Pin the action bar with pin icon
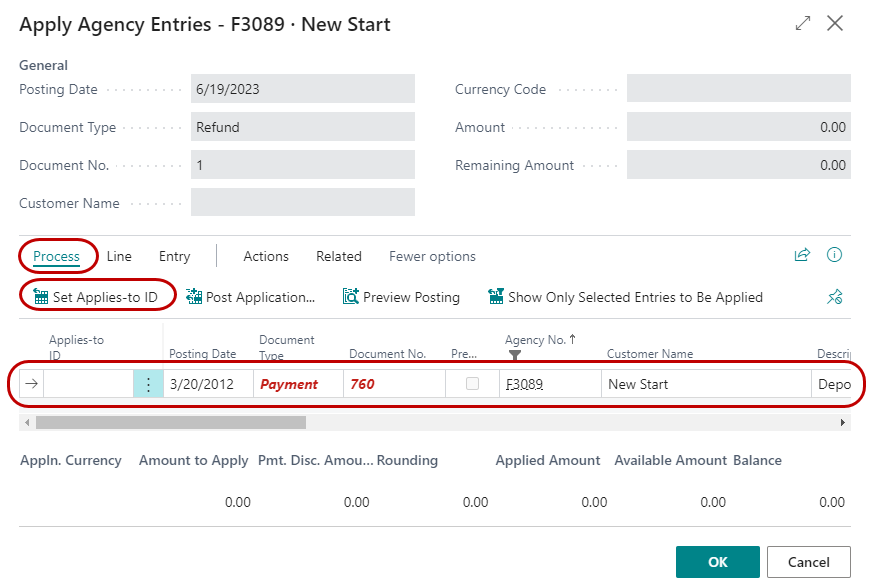The width and height of the screenshot is (871, 588). click(835, 297)
